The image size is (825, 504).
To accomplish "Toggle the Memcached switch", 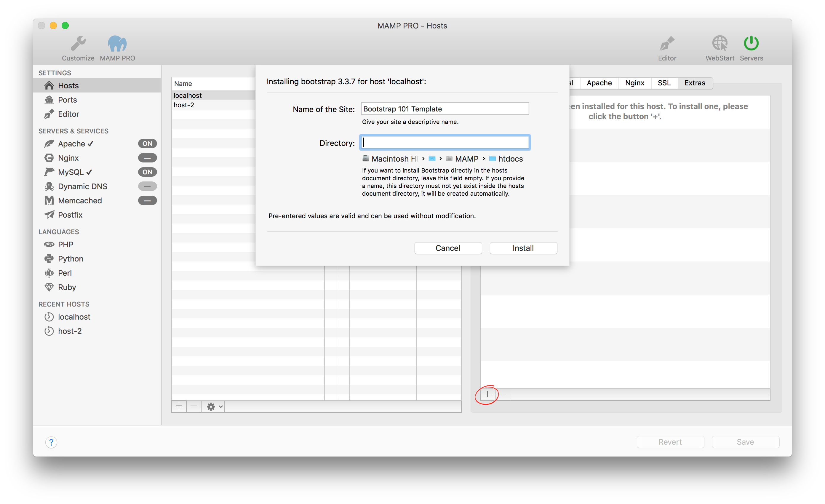I will point(147,201).
